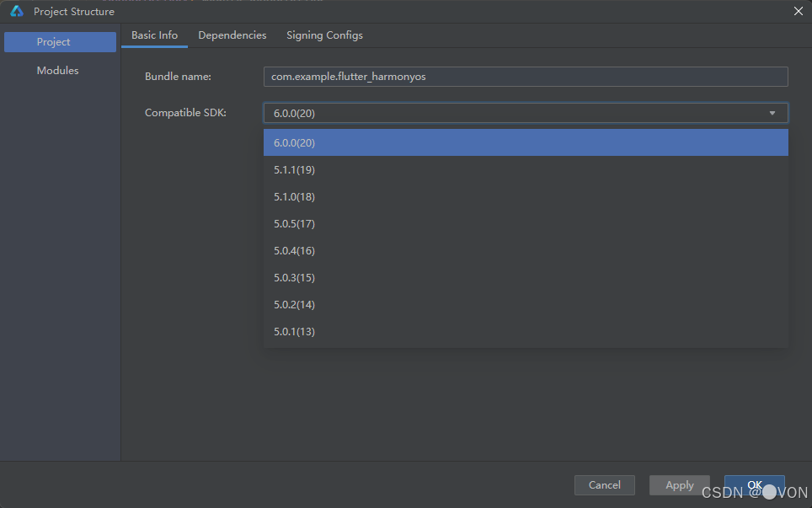The image size is (812, 508).
Task: Choose 5.0.5(17) from the SDK list
Action: coord(526,223)
